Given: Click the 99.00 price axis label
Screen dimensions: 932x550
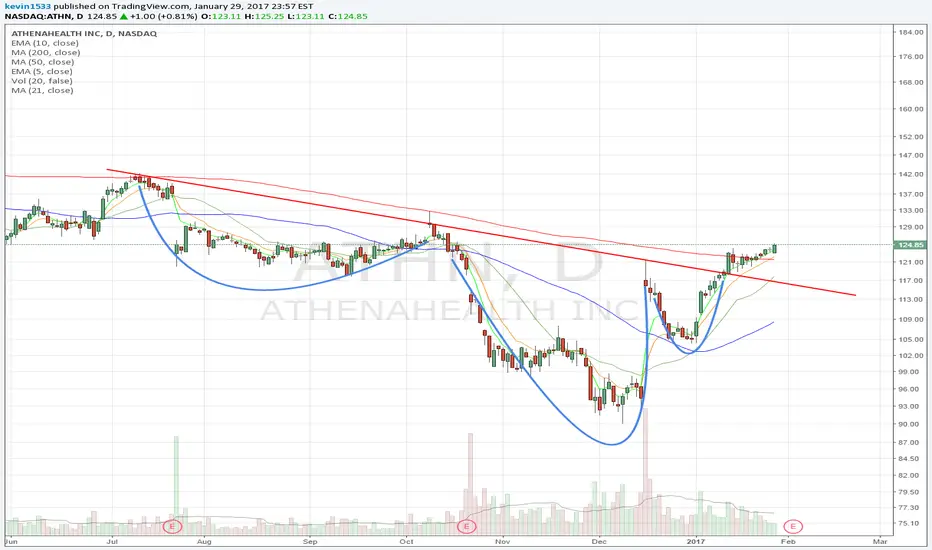Looking at the screenshot, I should pyautogui.click(x=911, y=372).
